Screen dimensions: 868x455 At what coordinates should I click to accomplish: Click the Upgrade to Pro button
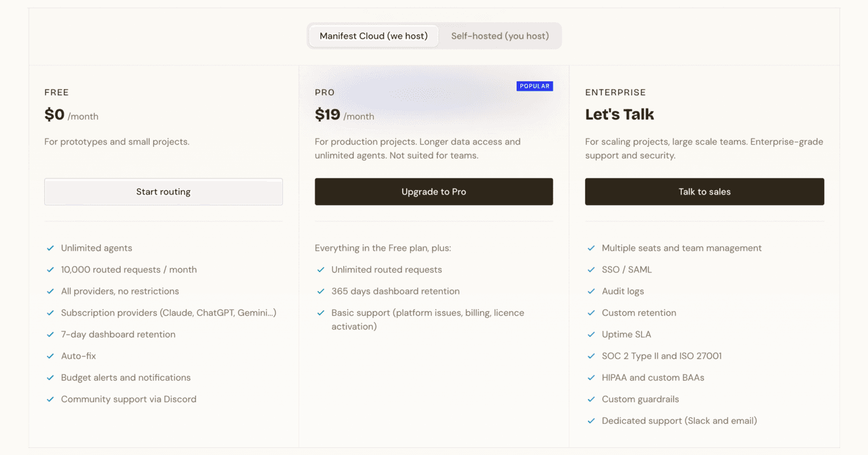pyautogui.click(x=434, y=192)
